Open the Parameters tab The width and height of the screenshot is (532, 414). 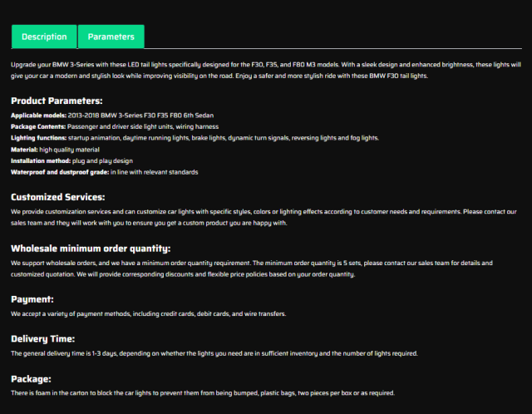pyautogui.click(x=111, y=37)
